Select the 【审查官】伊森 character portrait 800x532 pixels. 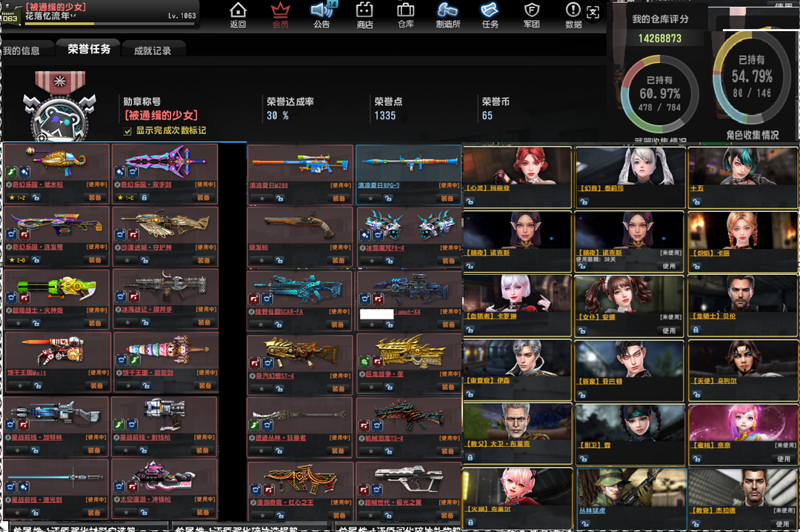517,358
